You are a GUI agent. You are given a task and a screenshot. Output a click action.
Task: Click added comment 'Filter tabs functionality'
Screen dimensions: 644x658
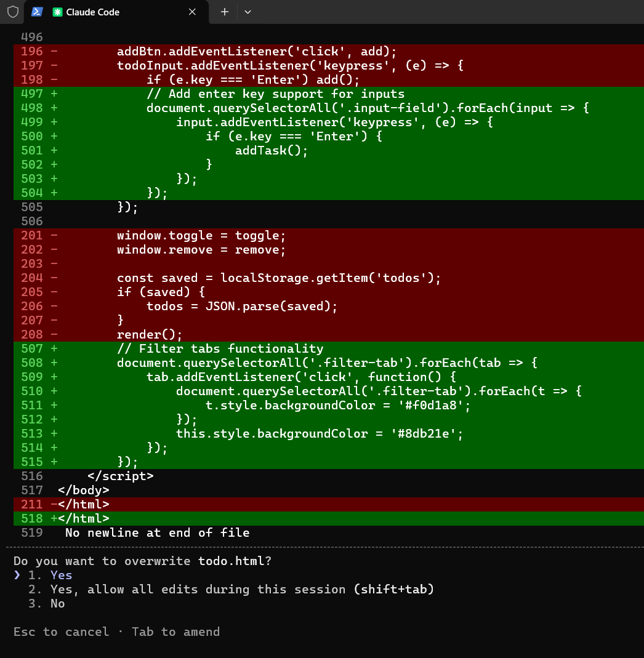point(329,349)
